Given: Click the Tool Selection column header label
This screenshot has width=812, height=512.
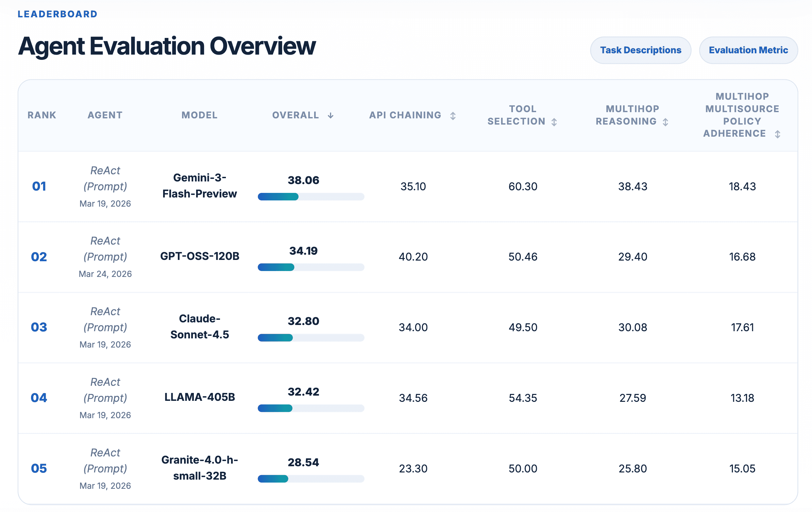Looking at the screenshot, I should (x=516, y=115).
